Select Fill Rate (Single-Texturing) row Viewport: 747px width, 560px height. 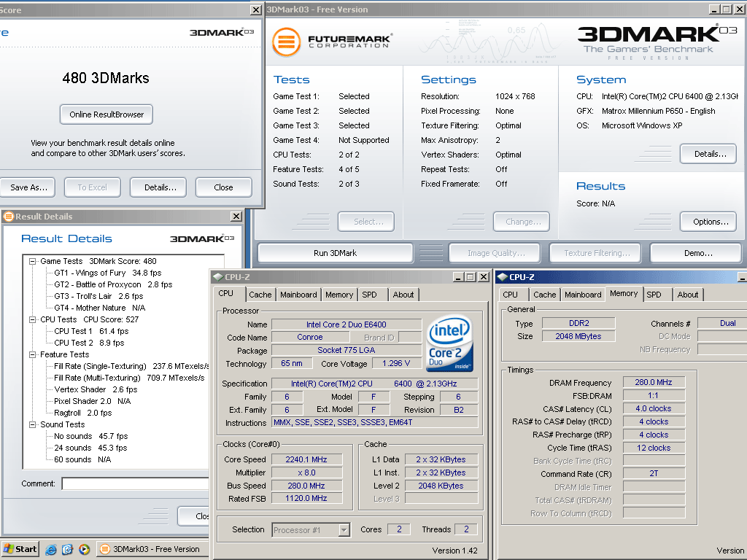tap(131, 366)
